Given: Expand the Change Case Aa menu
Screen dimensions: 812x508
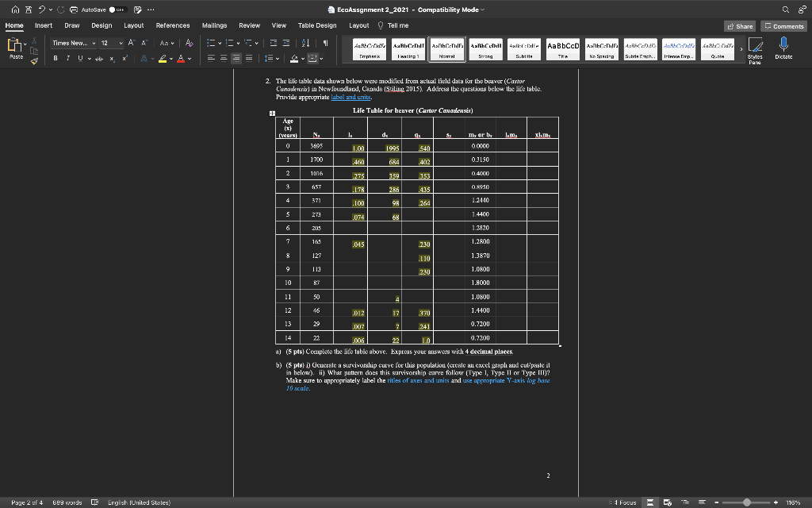Looking at the screenshot, I should tap(167, 43).
